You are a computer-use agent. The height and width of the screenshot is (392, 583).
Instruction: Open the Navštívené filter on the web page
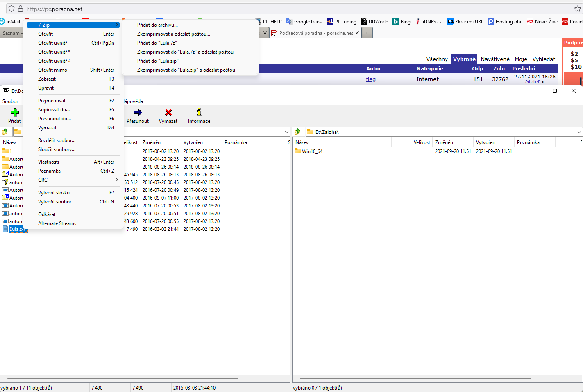pyautogui.click(x=495, y=59)
